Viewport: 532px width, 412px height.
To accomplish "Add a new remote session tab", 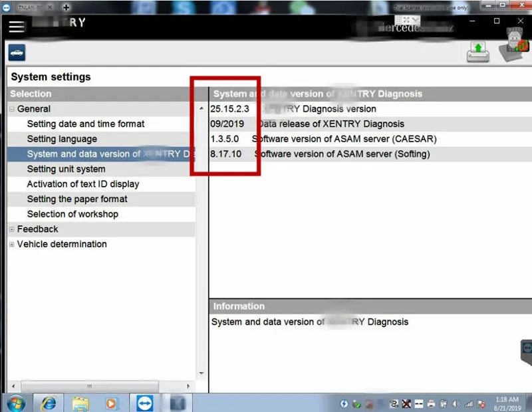I will pos(66,7).
